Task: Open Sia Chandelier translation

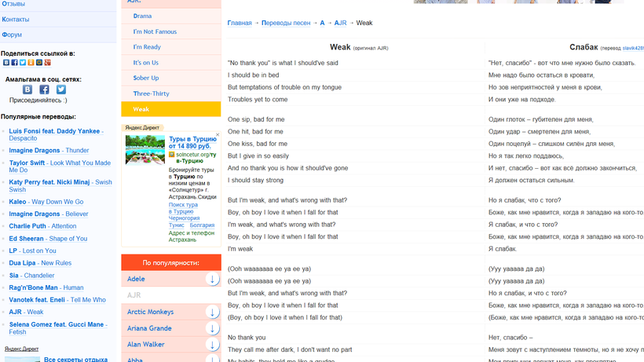Action: coord(31,276)
